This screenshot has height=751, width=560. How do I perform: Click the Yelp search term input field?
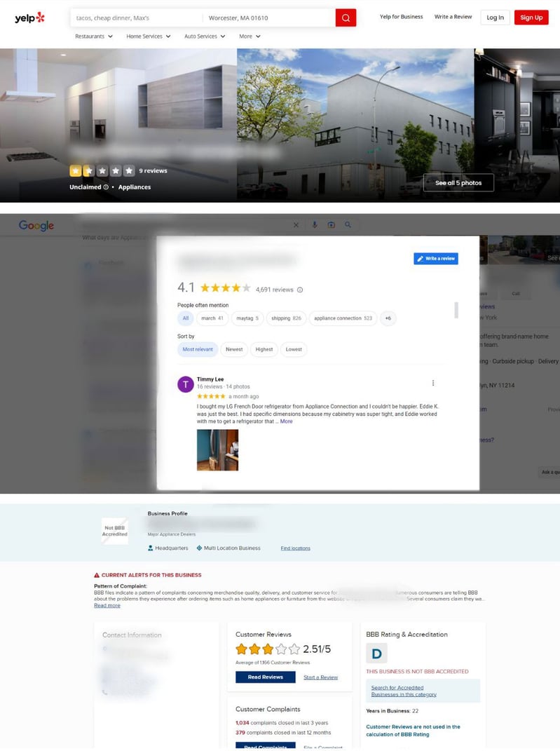click(137, 18)
